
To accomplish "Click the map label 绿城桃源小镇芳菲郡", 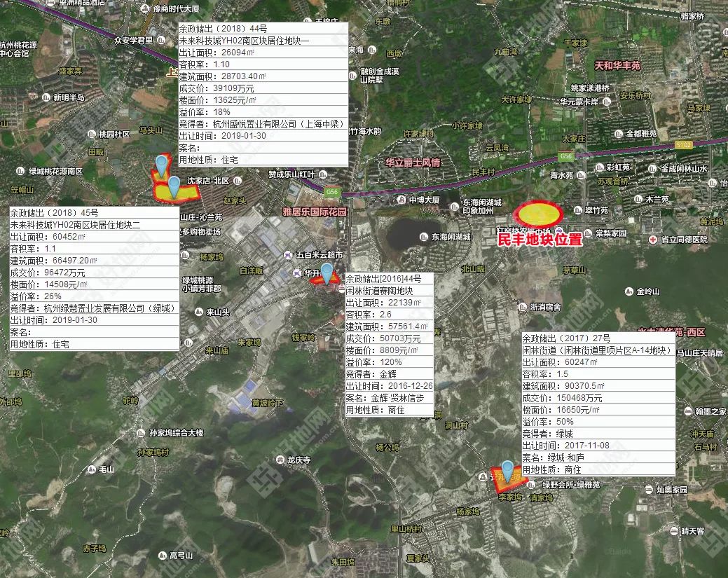I will point(202,284).
